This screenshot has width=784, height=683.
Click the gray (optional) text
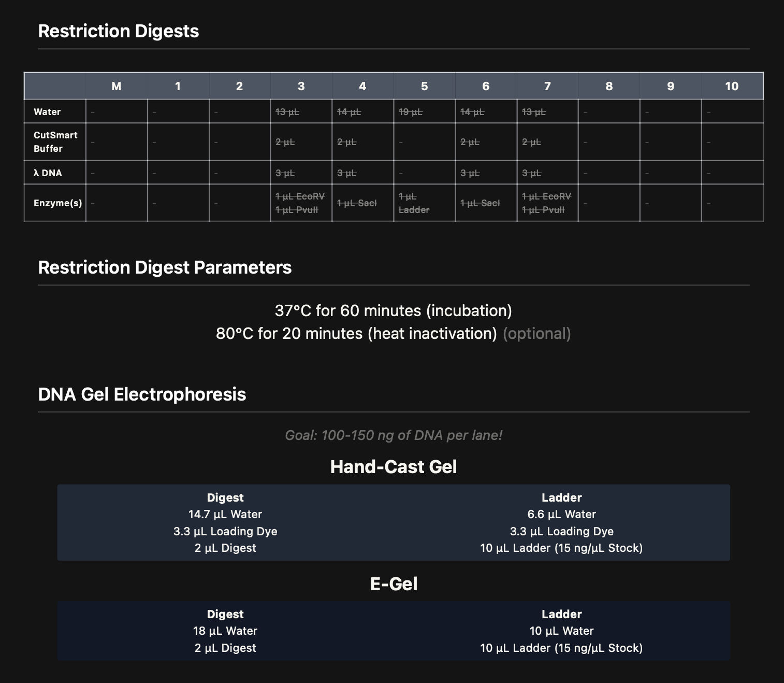[x=536, y=333]
